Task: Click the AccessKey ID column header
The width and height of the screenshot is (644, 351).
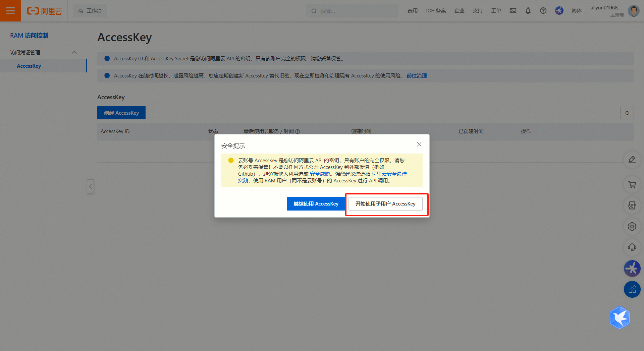Action: click(115, 131)
